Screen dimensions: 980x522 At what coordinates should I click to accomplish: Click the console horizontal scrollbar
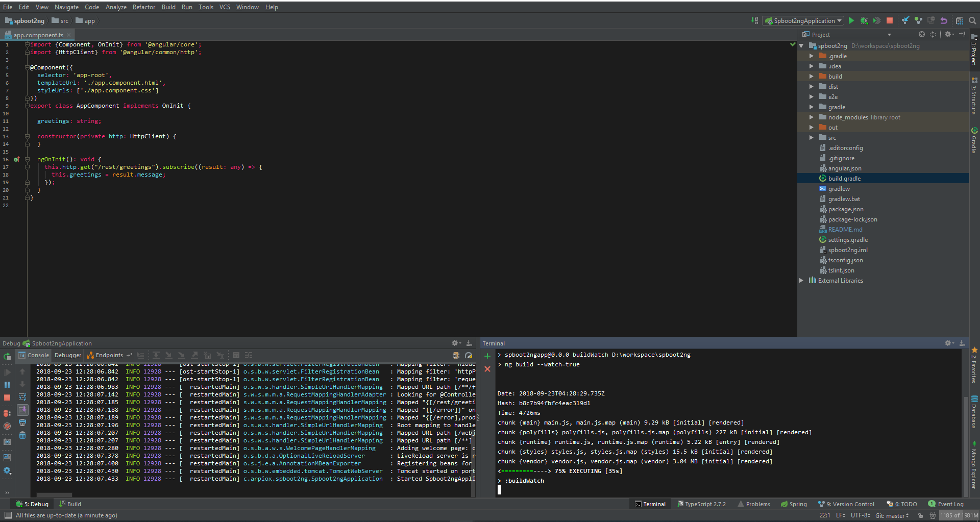pos(54,494)
